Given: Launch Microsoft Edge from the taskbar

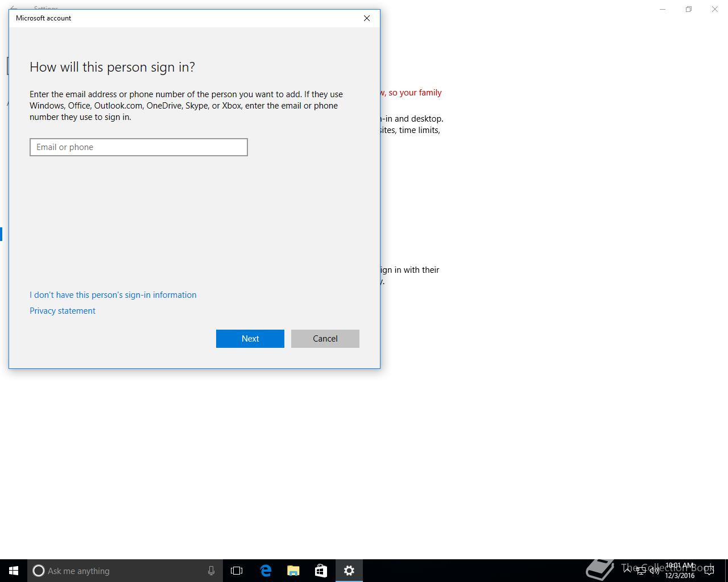Looking at the screenshot, I should (266, 571).
